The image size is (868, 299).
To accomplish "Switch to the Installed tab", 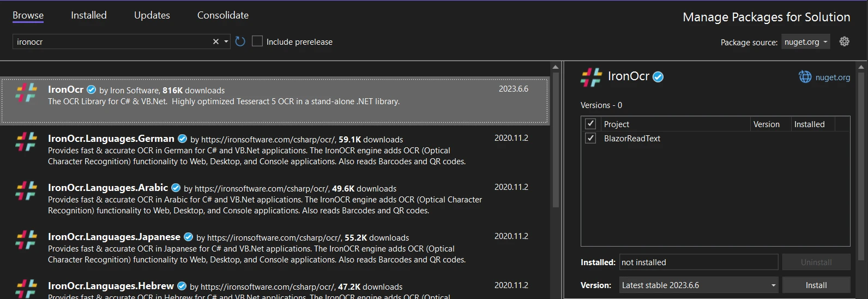I will [89, 15].
